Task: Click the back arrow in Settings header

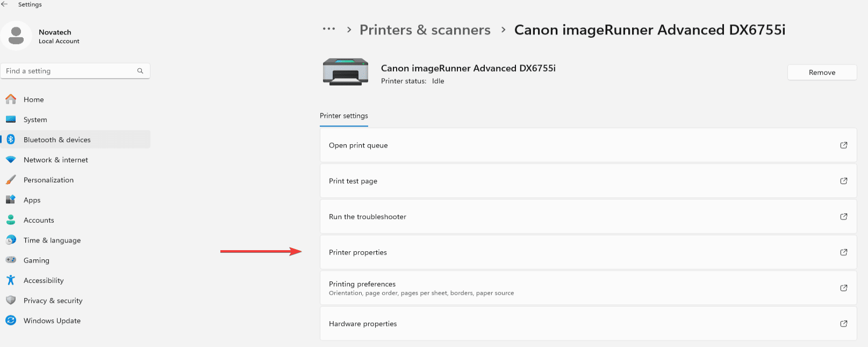Action: [x=4, y=4]
